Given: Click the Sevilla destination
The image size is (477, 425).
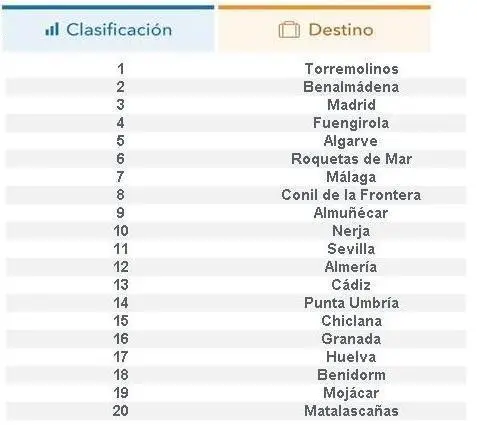Looking at the screenshot, I should point(351,249).
